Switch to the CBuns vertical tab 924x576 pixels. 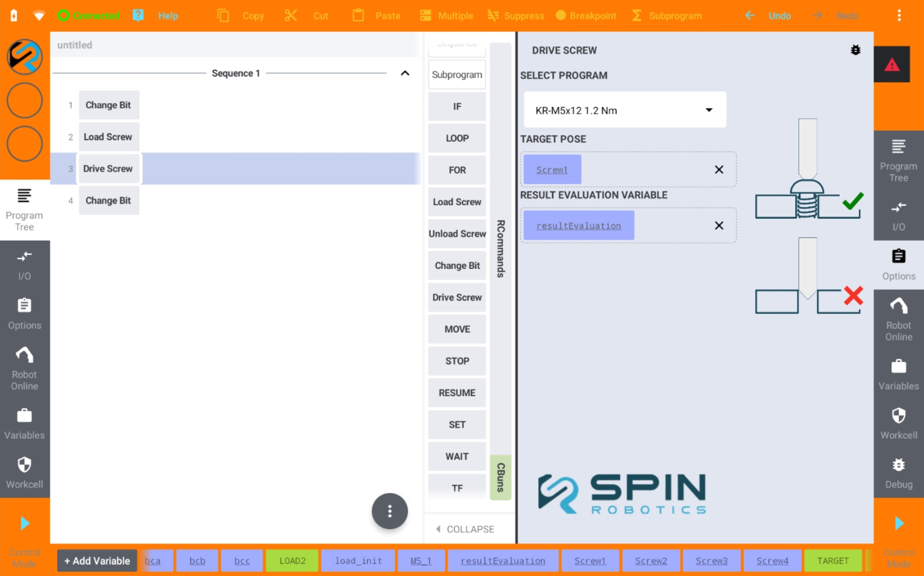tap(500, 478)
